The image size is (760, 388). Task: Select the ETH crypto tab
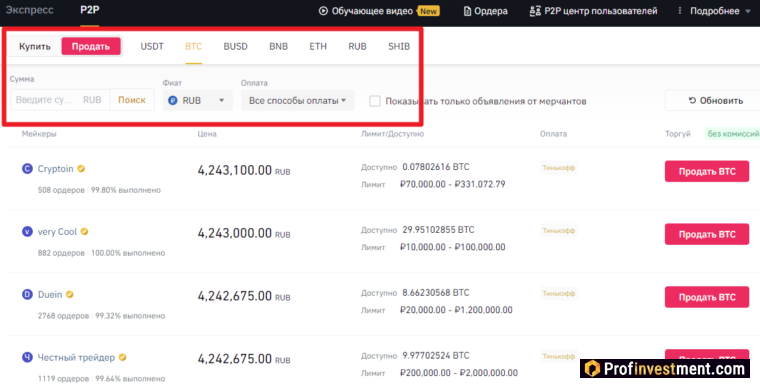tap(318, 47)
